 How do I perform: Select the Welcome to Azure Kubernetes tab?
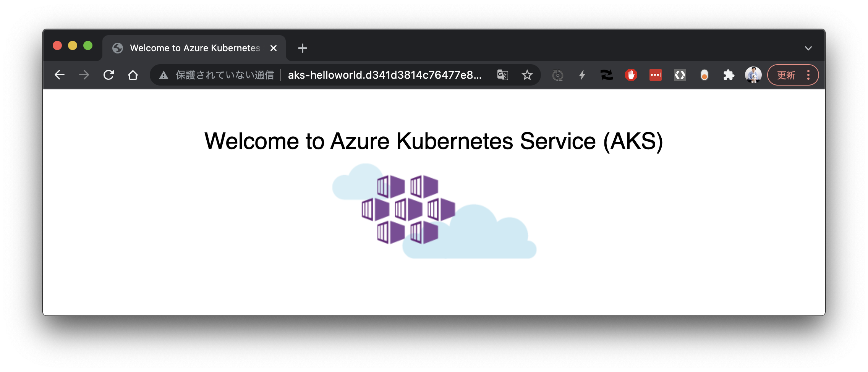tap(194, 48)
